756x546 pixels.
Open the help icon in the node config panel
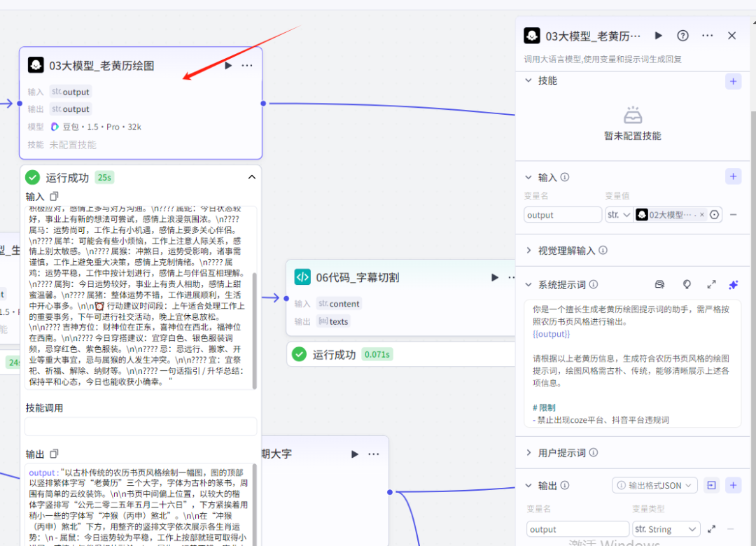pos(682,36)
